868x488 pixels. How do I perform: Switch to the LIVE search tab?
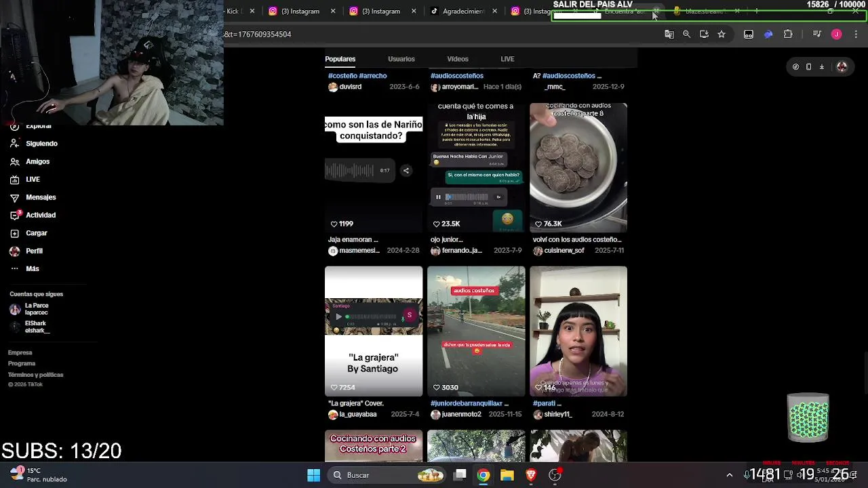507,59
